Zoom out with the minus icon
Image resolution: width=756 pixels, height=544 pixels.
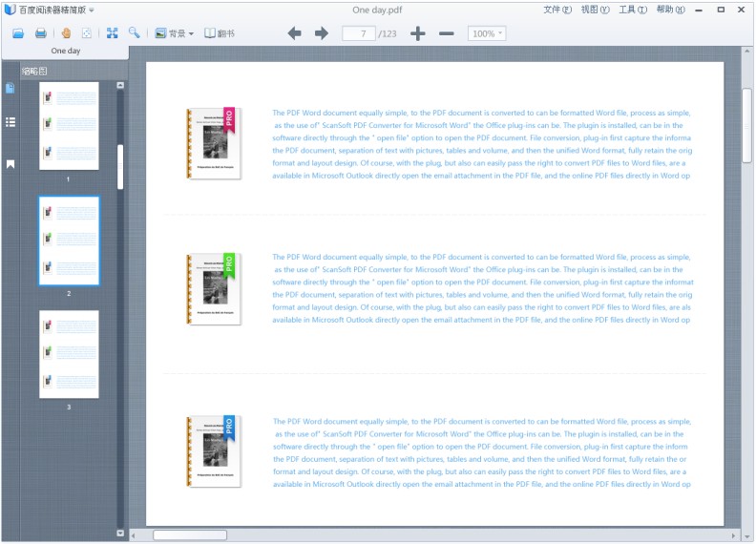446,33
